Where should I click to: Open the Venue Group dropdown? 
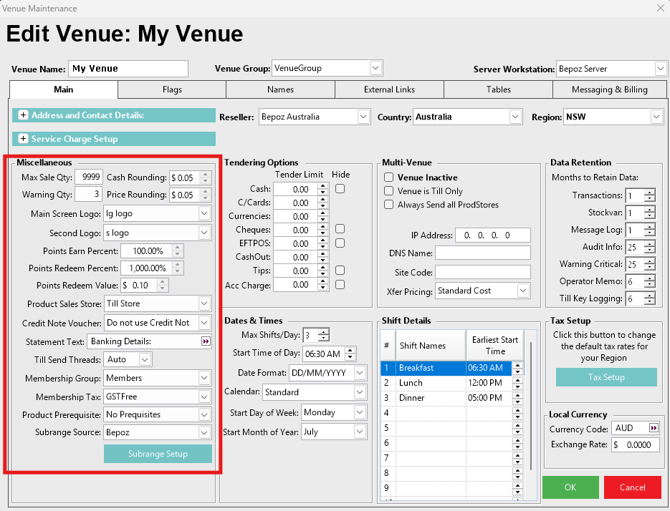375,68
